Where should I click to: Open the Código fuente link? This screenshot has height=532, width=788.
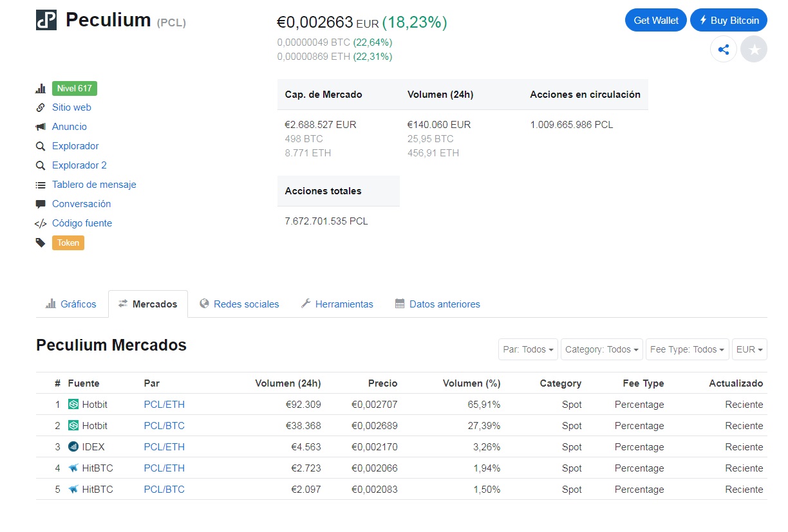[82, 223]
